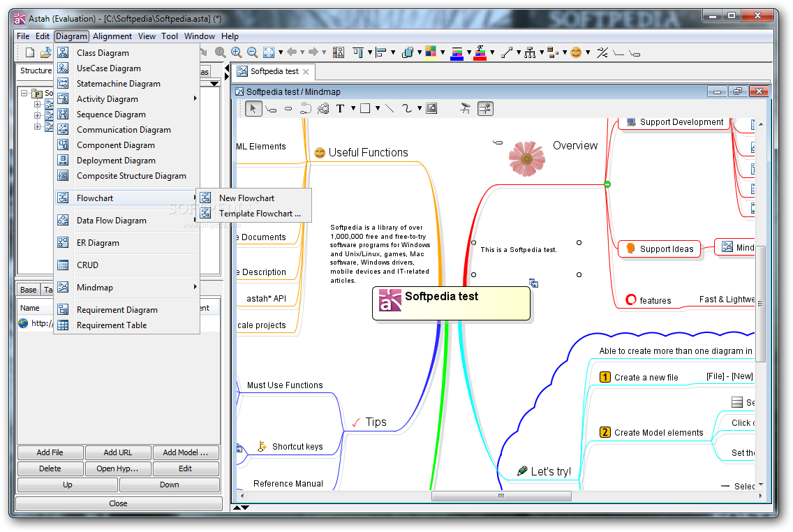Click the line style connector icon
The height and width of the screenshot is (532, 793).
point(507,52)
